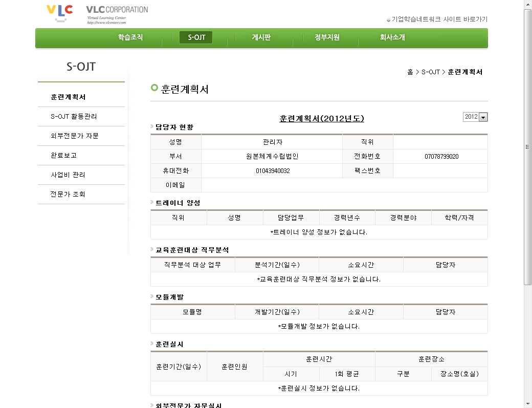Open 기업학습네트워크 사이트 바로가기 link

(x=437, y=19)
